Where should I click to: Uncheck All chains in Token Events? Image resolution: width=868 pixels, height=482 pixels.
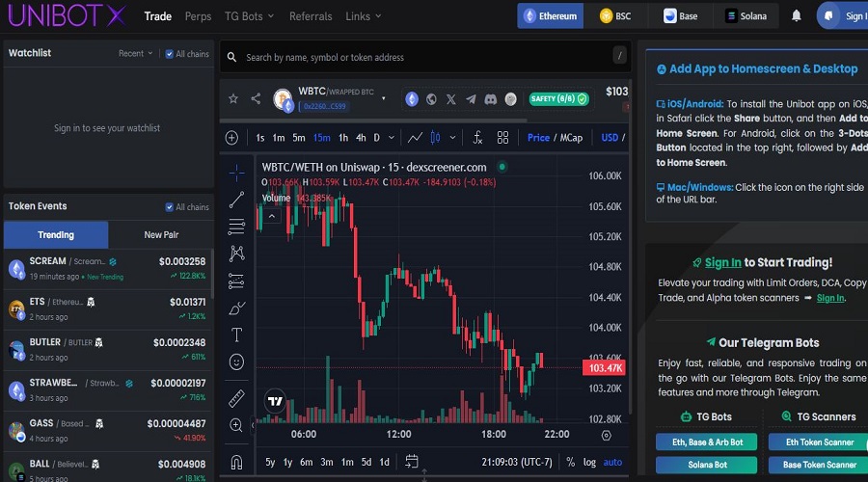170,207
